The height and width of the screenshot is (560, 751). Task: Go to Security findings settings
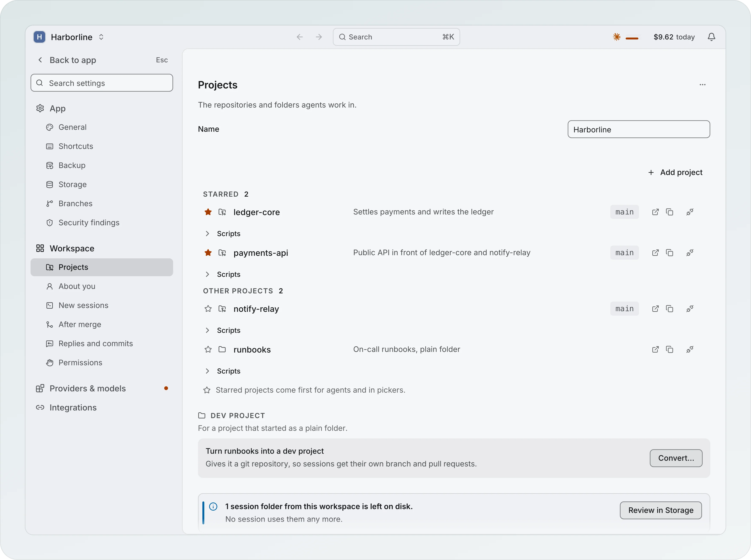[x=102, y=223]
